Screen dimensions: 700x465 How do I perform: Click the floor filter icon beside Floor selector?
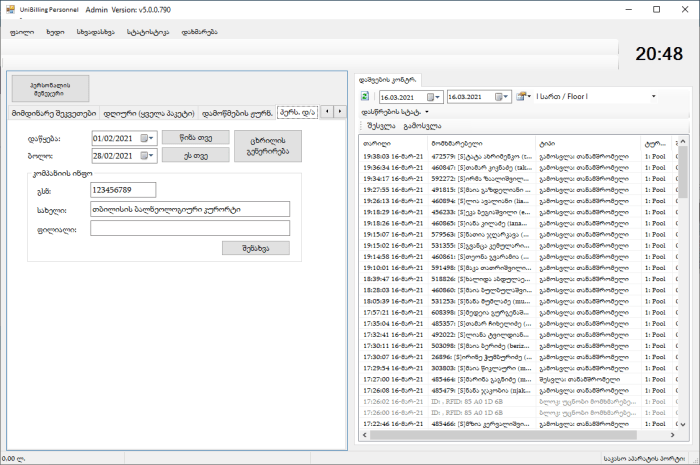(523, 97)
